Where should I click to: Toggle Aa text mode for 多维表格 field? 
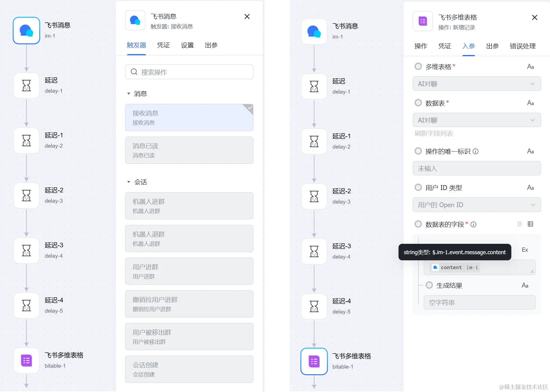(530, 67)
